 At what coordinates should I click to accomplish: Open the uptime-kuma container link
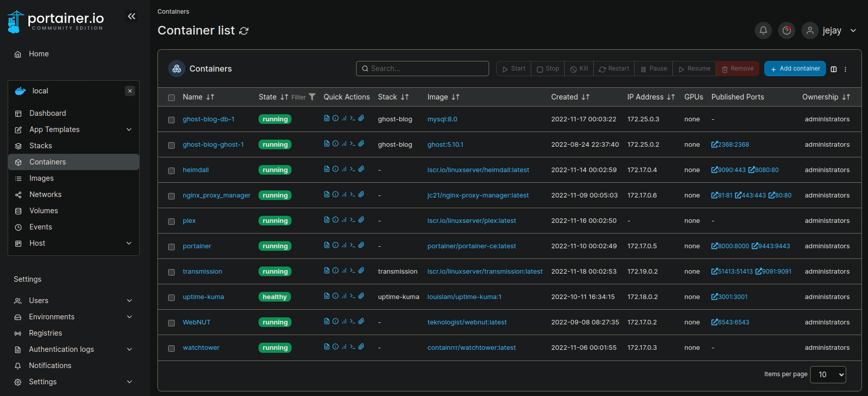pos(203,297)
